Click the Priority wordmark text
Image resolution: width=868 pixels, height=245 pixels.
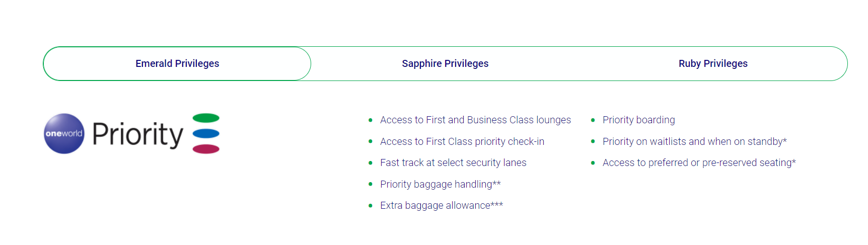137,135
